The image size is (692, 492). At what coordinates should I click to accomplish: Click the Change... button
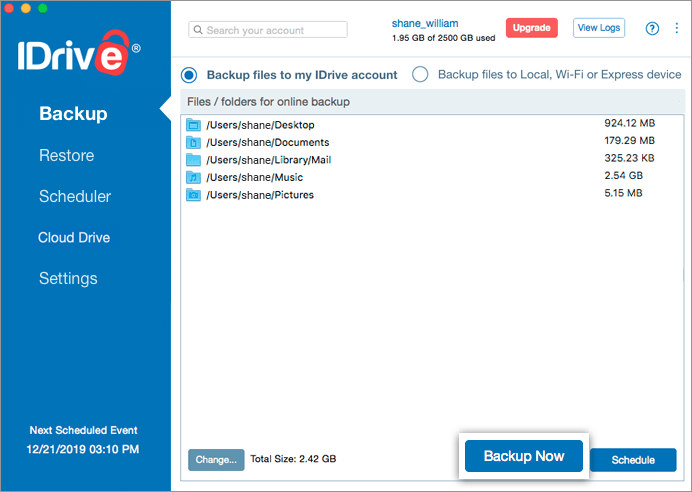(x=216, y=460)
